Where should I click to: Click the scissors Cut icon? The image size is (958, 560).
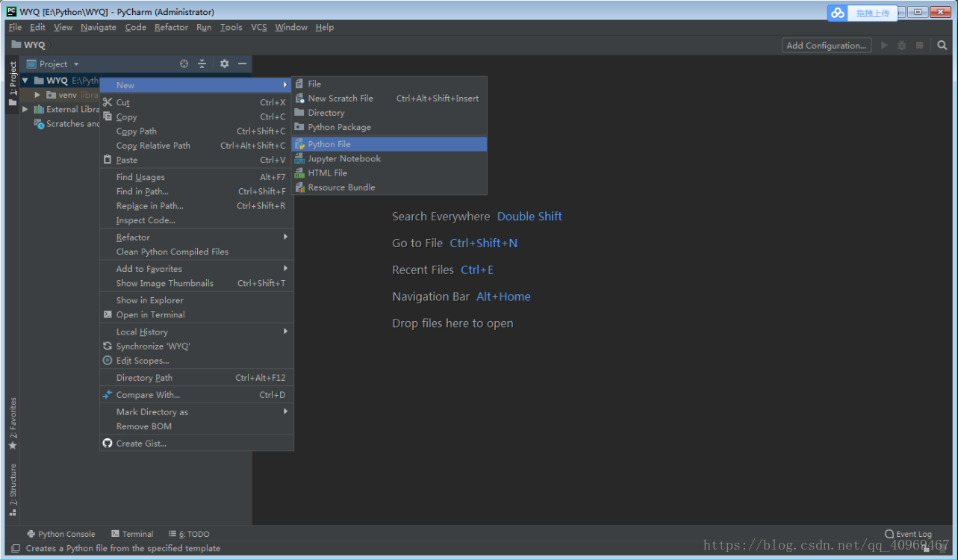coord(108,102)
